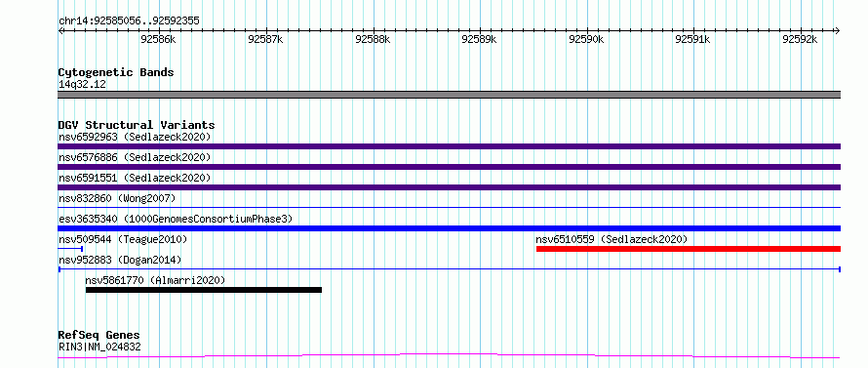This screenshot has height=368, width=868.
Task: Click the RIN3|NM_024832 gene label
Action: pos(99,348)
